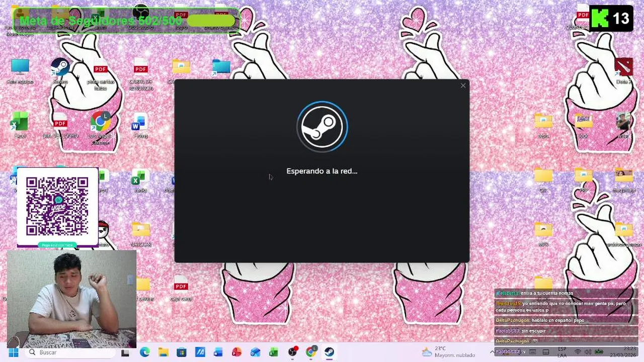Open the WPS folder
The image size is (644, 362).
[x=543, y=234]
